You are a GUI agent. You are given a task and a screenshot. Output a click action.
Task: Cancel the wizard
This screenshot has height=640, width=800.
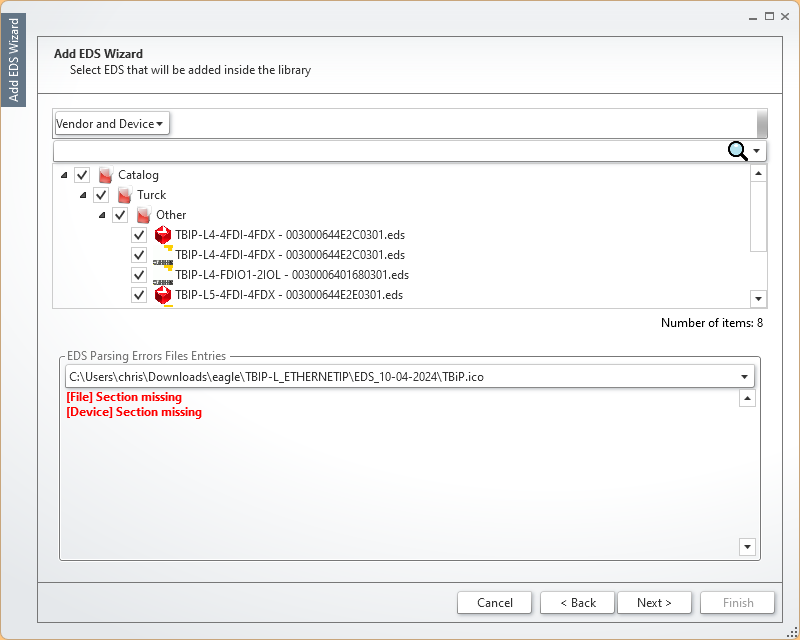tap(494, 603)
